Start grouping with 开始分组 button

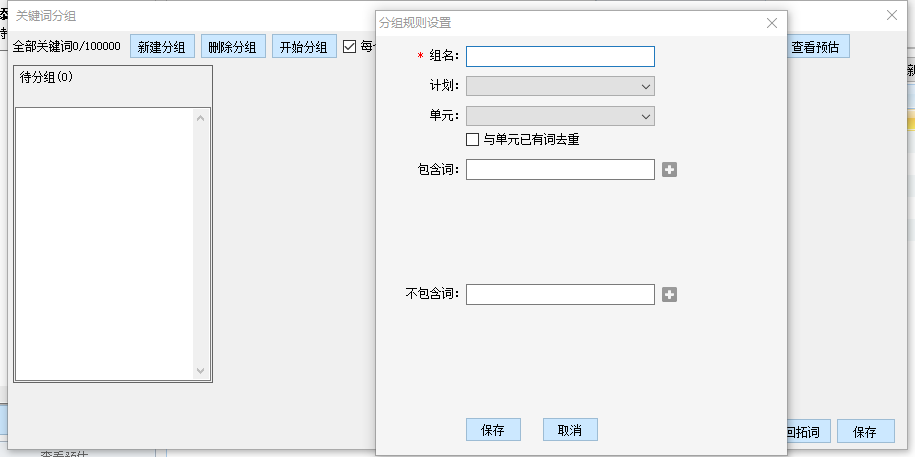[x=304, y=47]
